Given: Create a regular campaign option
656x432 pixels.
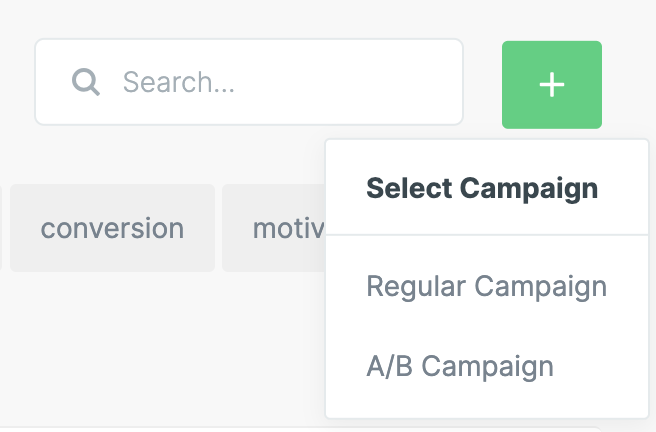Looking at the screenshot, I should pos(486,287).
